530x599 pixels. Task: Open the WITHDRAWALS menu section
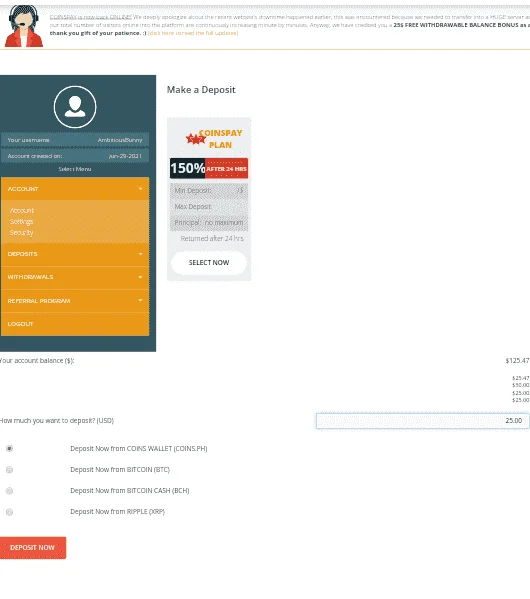point(75,277)
